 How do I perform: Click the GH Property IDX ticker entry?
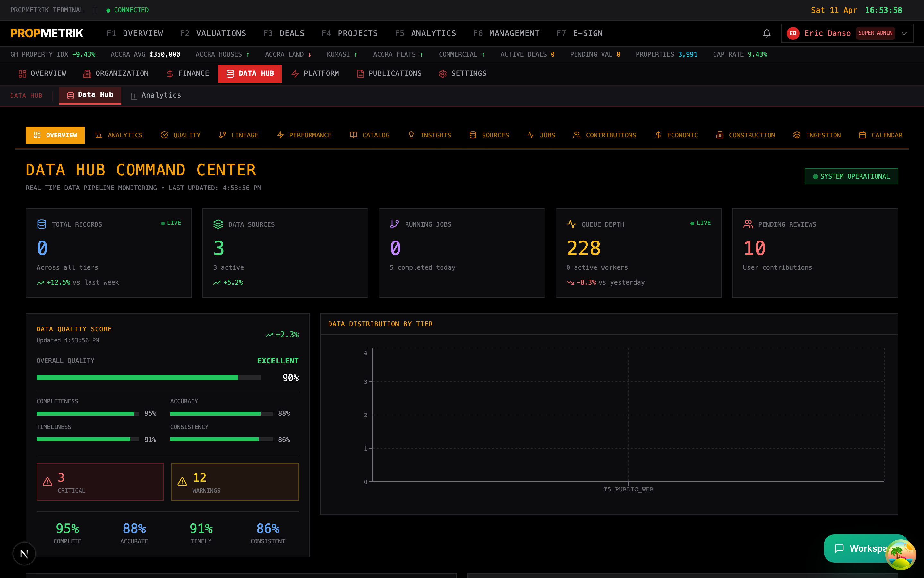click(53, 54)
